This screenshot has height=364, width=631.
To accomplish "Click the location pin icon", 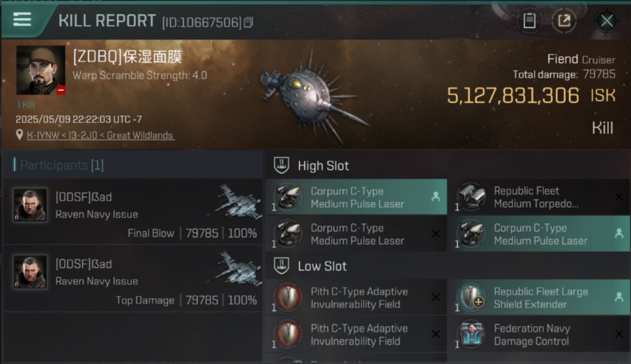I will (x=19, y=135).
